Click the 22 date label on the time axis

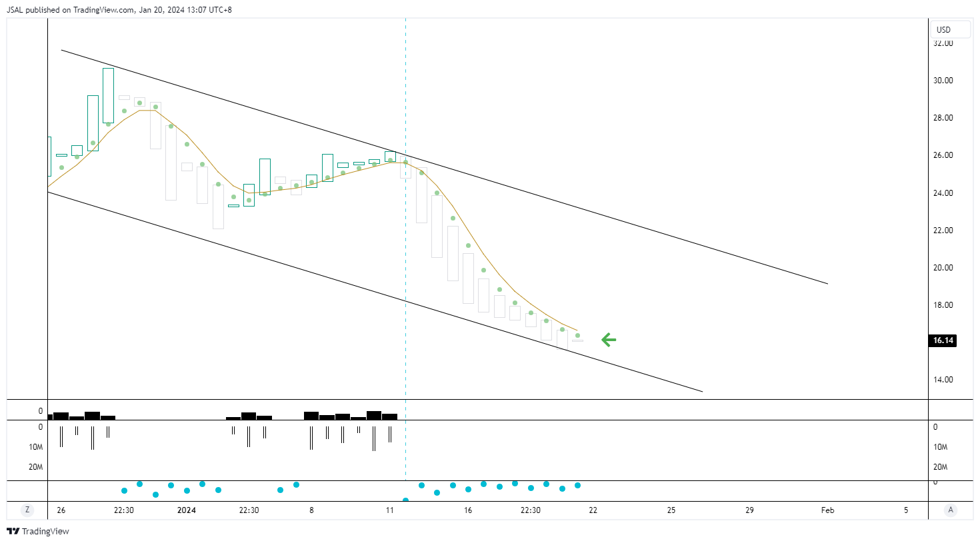tap(593, 510)
